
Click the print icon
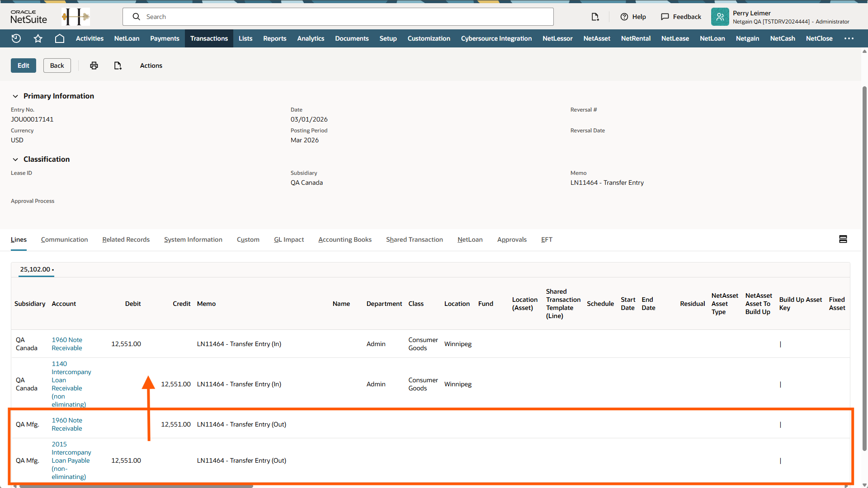click(94, 66)
